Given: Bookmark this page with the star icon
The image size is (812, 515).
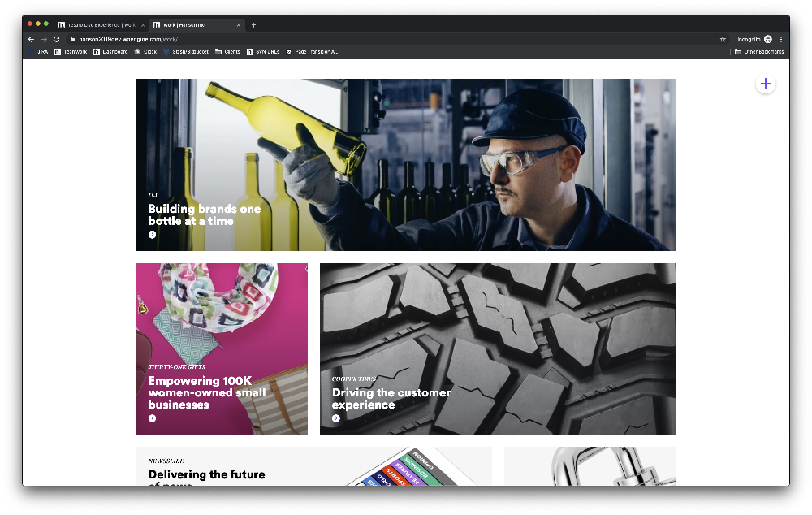Looking at the screenshot, I should (x=723, y=39).
